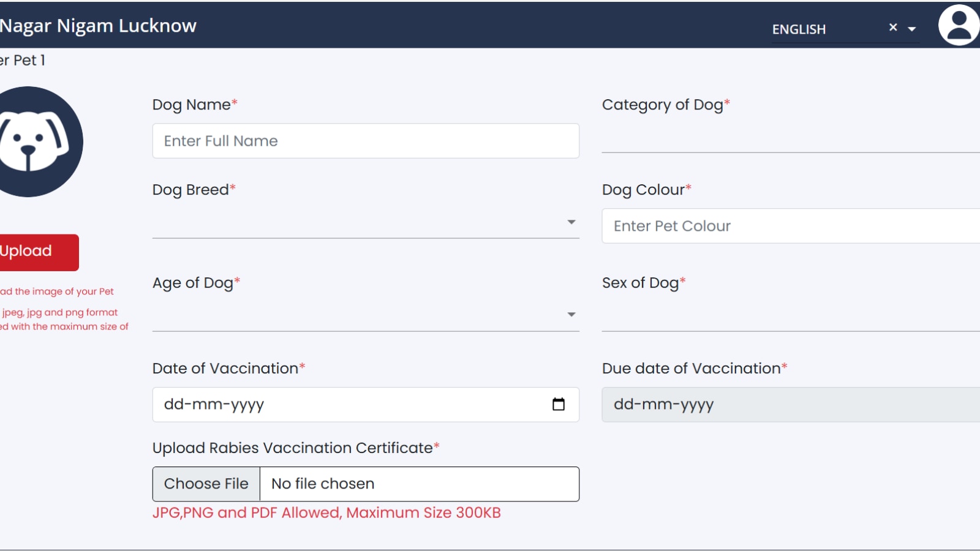The image size is (980, 551).
Task: Click Choose File for the vaccination certificate
Action: [x=206, y=484]
